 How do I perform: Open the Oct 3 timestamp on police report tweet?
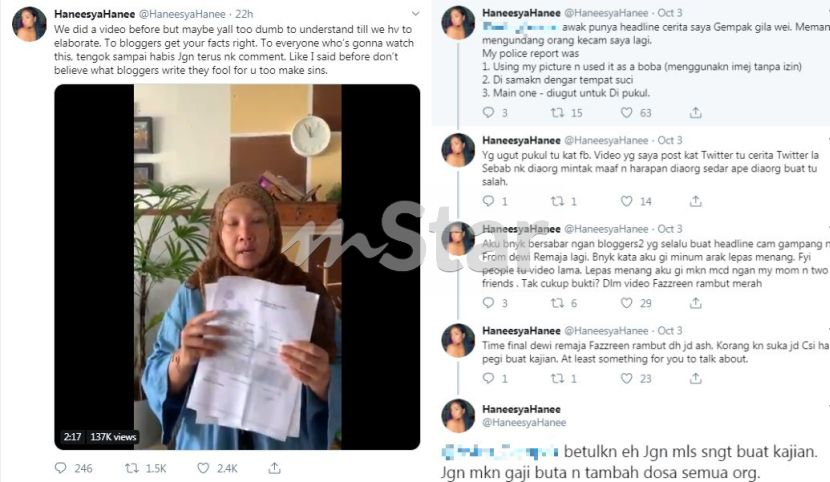pyautogui.click(x=670, y=13)
